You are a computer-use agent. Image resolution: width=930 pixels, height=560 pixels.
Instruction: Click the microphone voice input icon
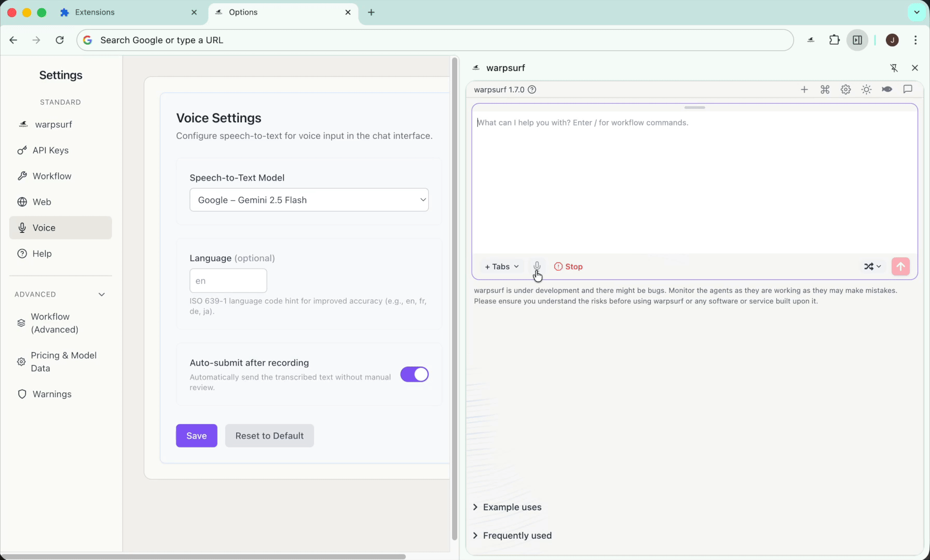(537, 266)
